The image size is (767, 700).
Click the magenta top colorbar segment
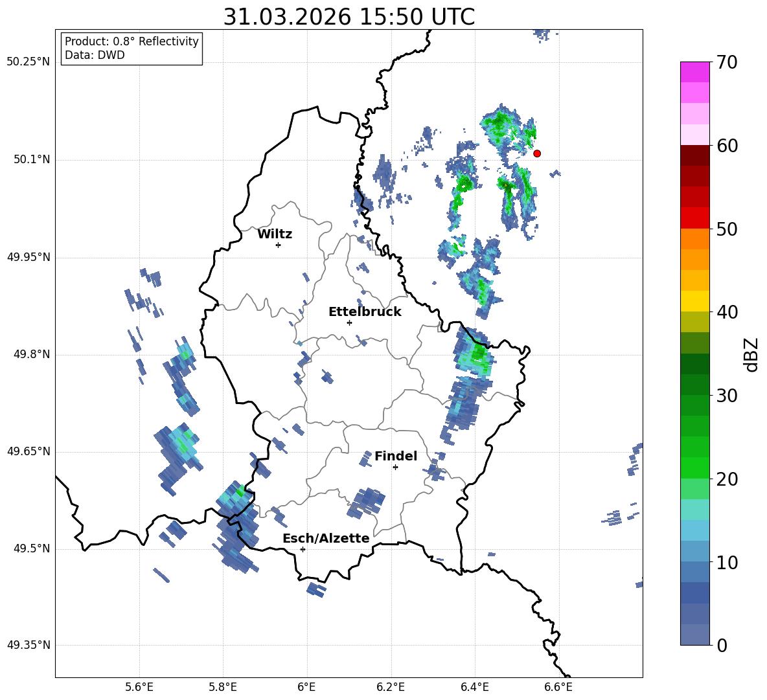tap(694, 72)
